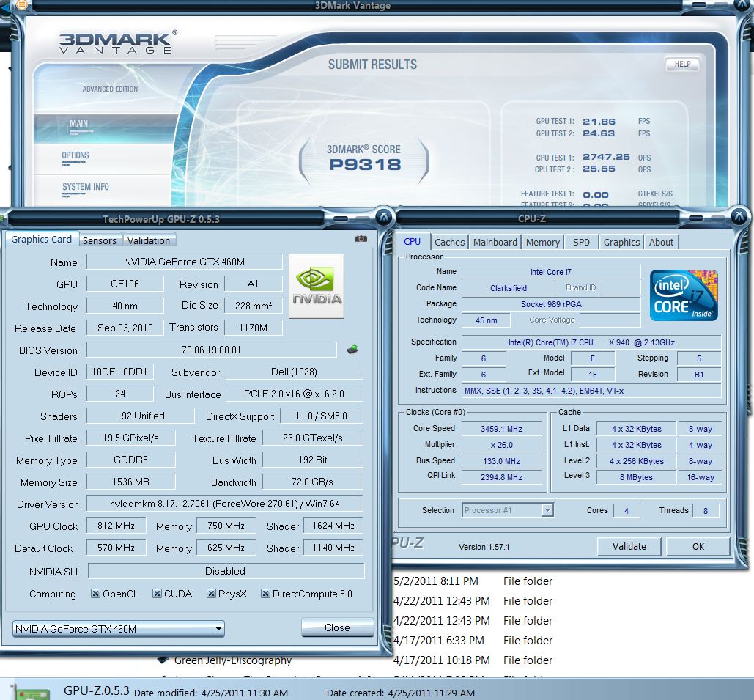
Task: Click the Specification field in CPU-Z
Action: pos(591,342)
